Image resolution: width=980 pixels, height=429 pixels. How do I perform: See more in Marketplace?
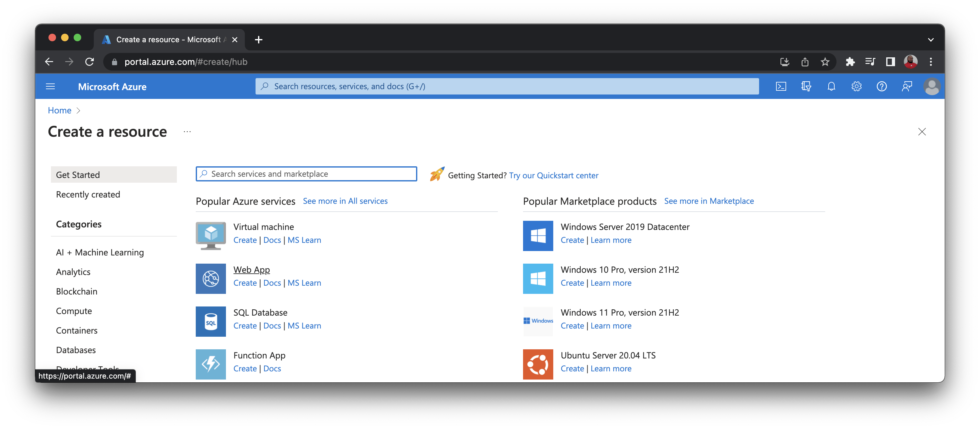[709, 201]
